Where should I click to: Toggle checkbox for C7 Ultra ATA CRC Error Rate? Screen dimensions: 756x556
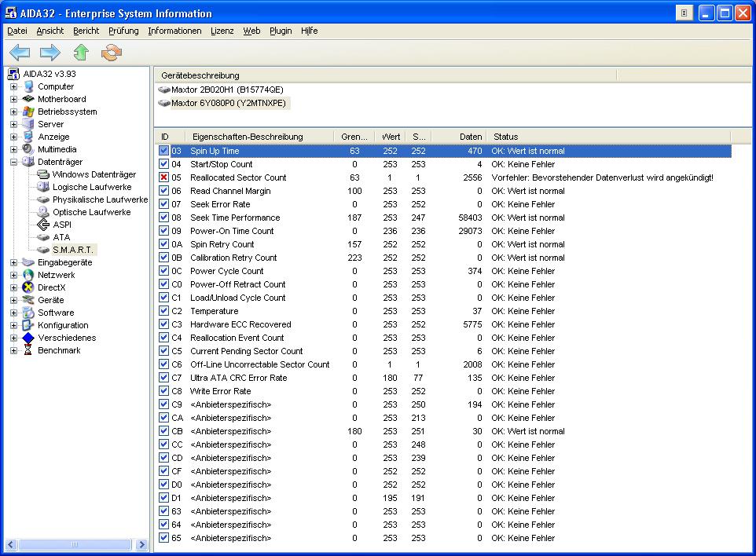point(164,378)
